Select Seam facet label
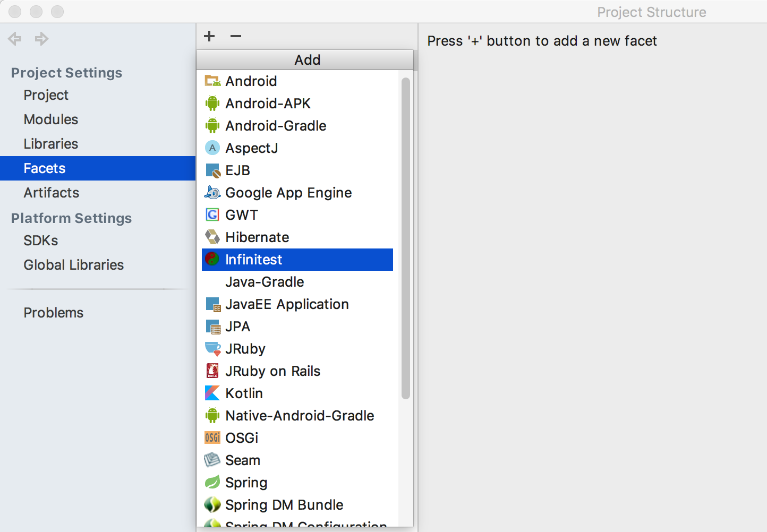Viewport: 767px width, 532px height. (243, 460)
